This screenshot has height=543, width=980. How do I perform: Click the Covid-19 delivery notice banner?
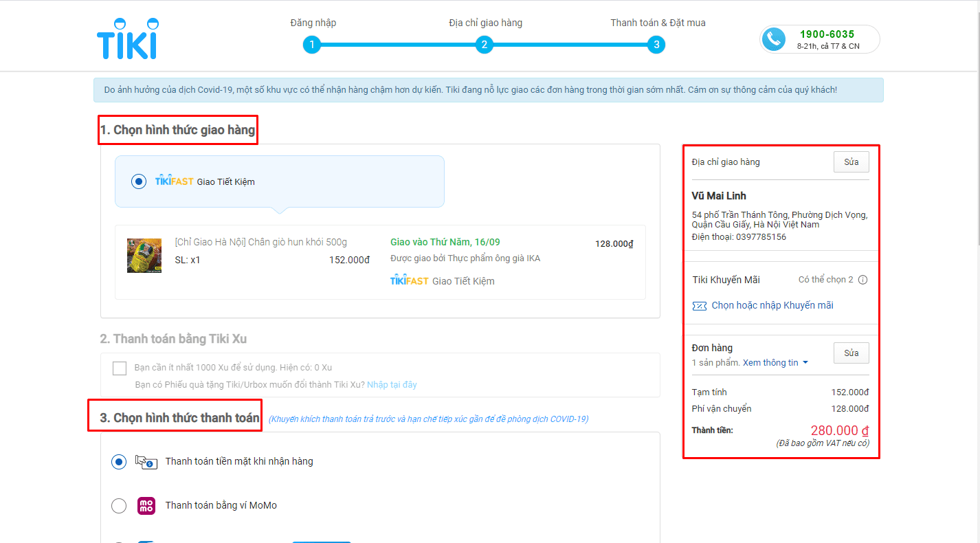[489, 90]
